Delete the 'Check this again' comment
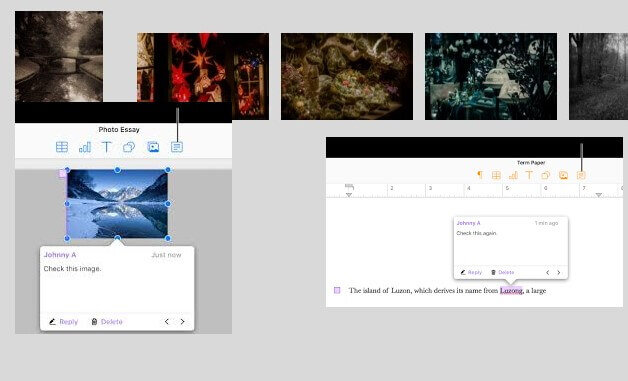The width and height of the screenshot is (628, 381). tap(503, 272)
